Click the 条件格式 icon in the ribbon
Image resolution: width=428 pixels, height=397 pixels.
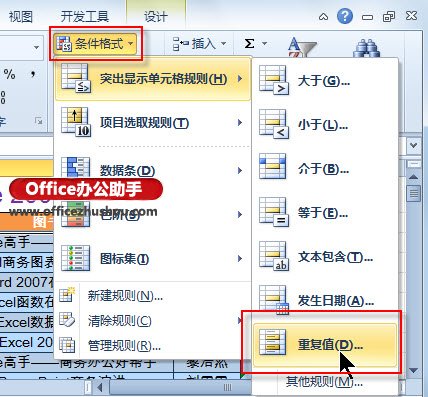(x=64, y=44)
